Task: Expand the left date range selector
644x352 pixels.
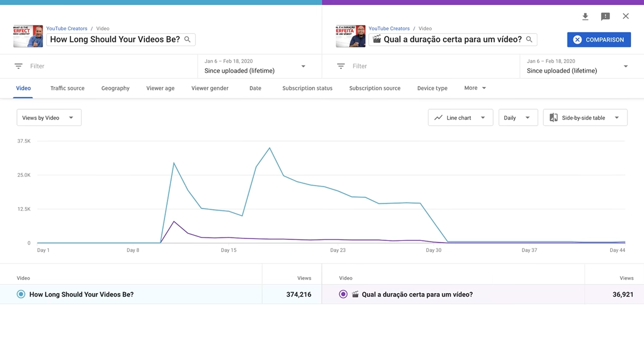Action: pyautogui.click(x=255, y=66)
